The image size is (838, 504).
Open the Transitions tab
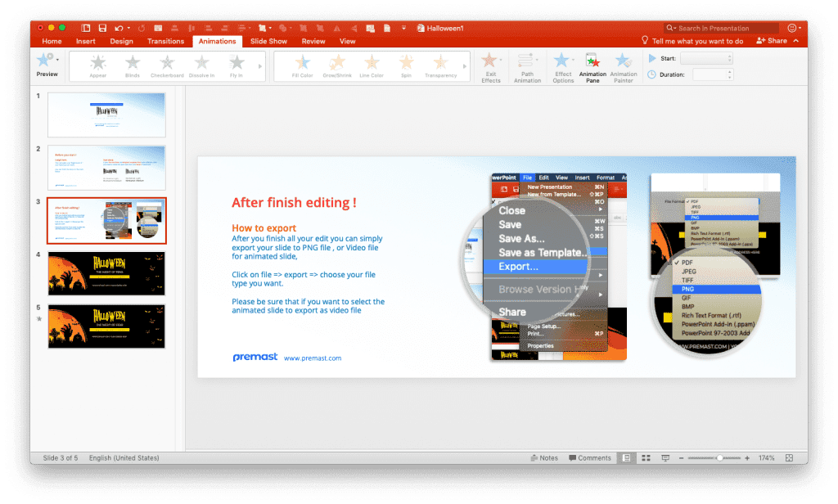coord(165,41)
